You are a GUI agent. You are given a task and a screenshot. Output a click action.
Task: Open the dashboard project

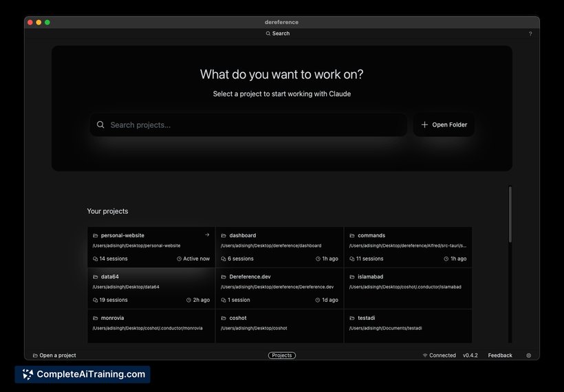pyautogui.click(x=279, y=247)
